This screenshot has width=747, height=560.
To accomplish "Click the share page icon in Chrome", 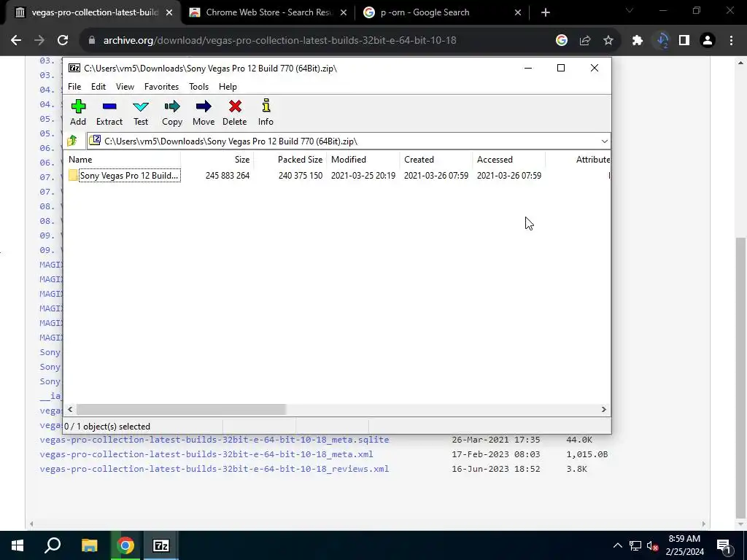I will [585, 41].
